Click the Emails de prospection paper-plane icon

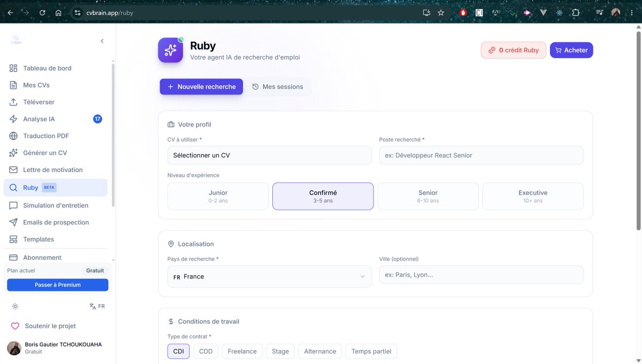(13, 222)
